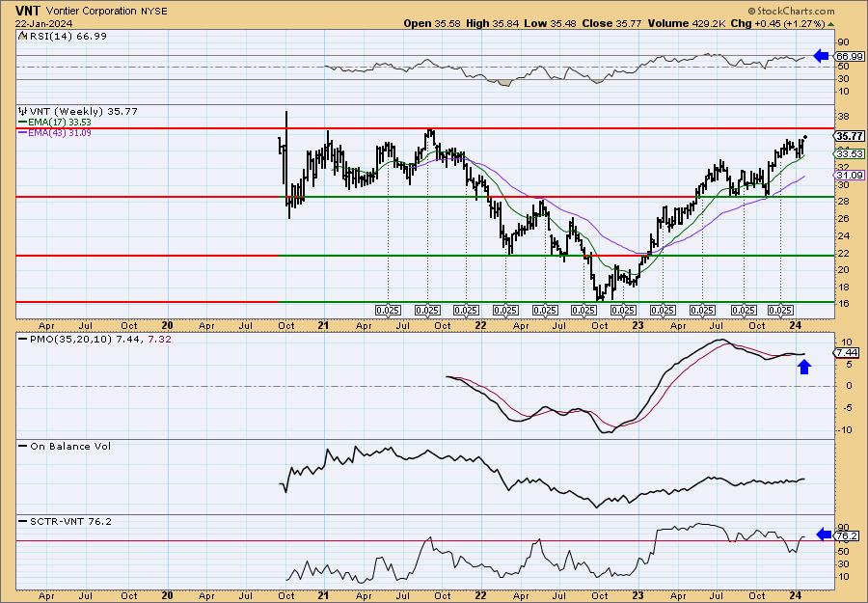Click the VNT (Weekly) 35.77 legend label

point(84,111)
